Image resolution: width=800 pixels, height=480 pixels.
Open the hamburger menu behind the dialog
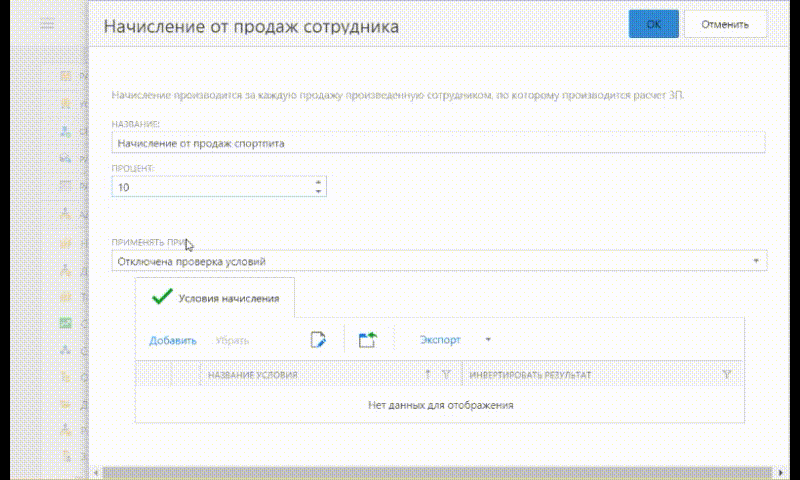point(47,24)
